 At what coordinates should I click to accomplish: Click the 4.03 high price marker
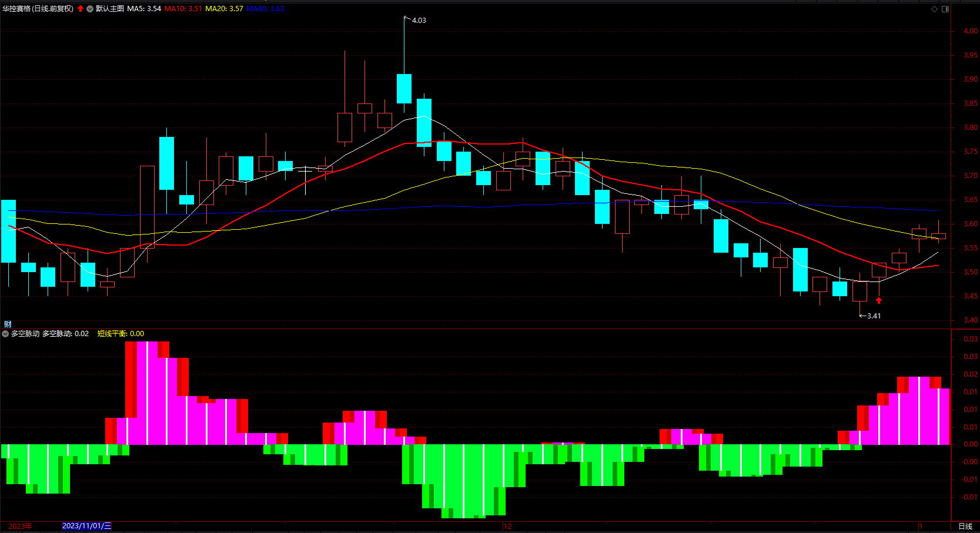(419, 21)
